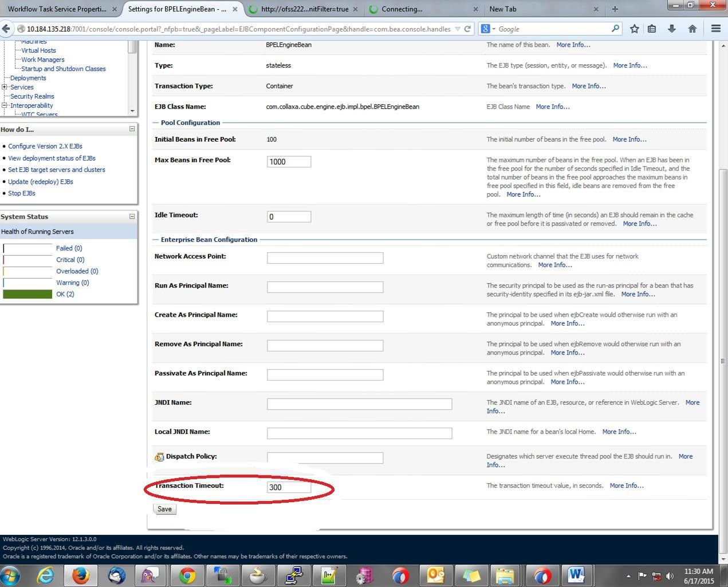Image resolution: width=728 pixels, height=587 pixels.
Task: Open Outlook from the taskbar
Action: click(435, 575)
